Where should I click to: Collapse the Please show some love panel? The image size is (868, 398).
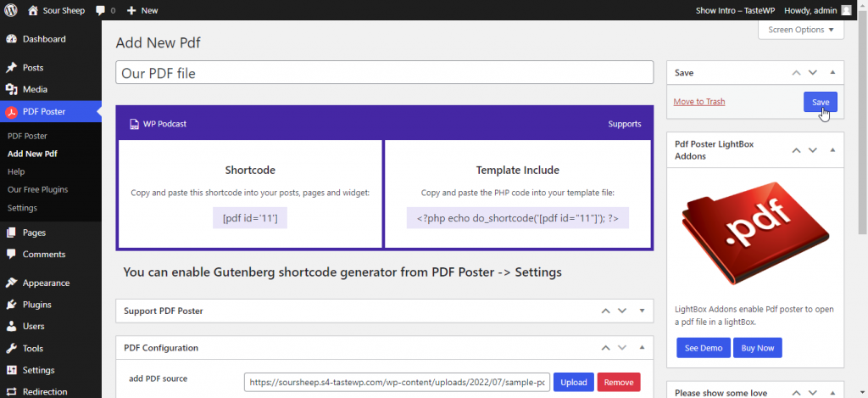point(832,393)
